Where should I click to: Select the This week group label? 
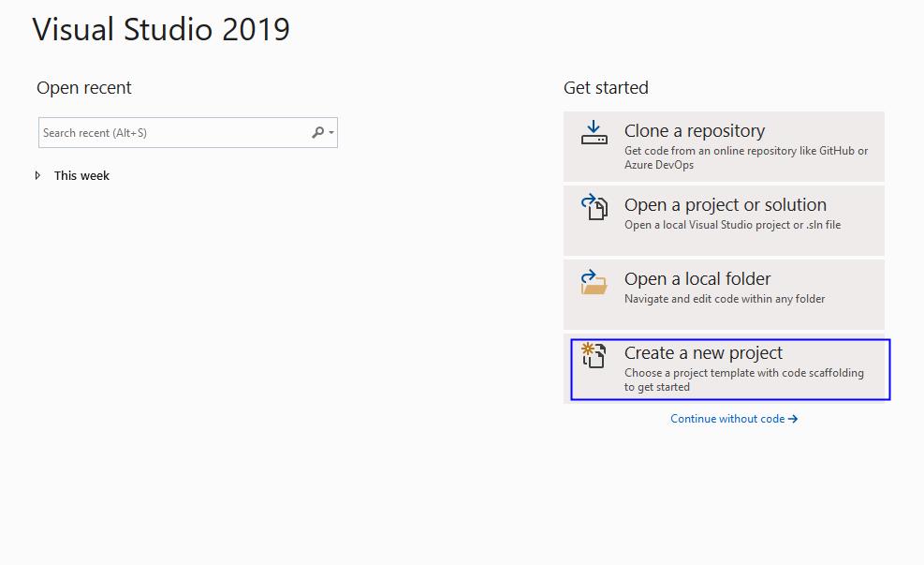pos(81,175)
